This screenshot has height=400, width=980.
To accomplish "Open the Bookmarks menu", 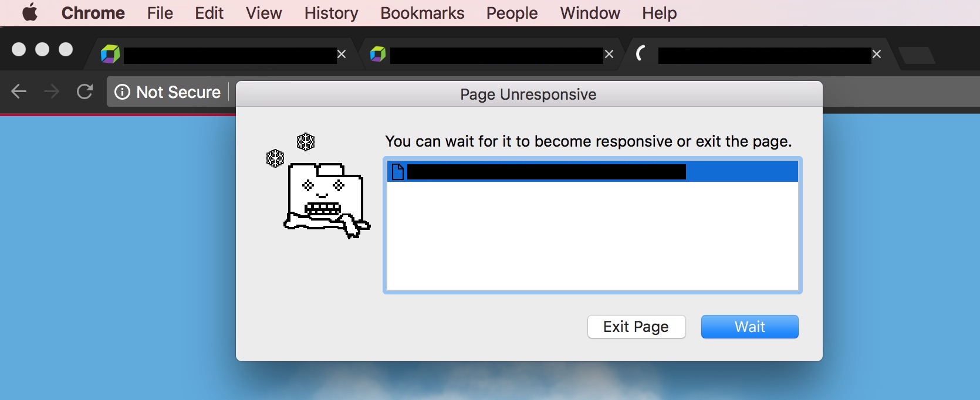I will point(423,13).
